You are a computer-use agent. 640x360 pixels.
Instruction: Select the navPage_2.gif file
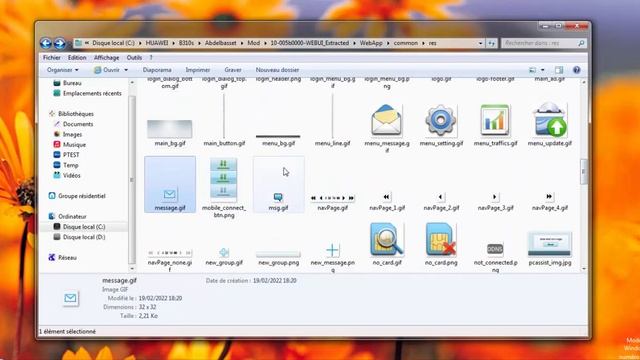tap(441, 202)
